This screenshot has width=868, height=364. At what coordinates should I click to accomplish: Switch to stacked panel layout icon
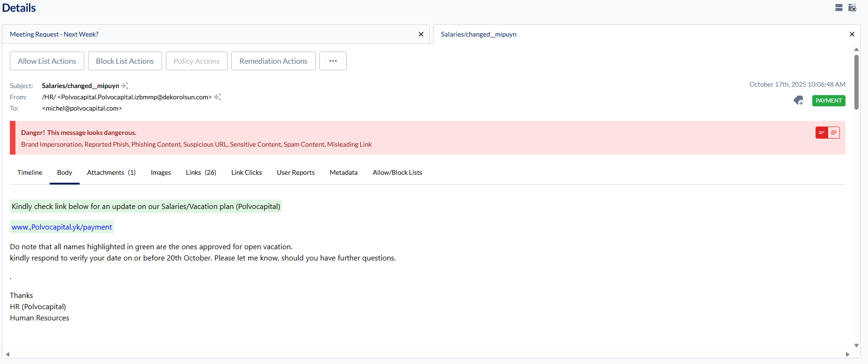[839, 7]
